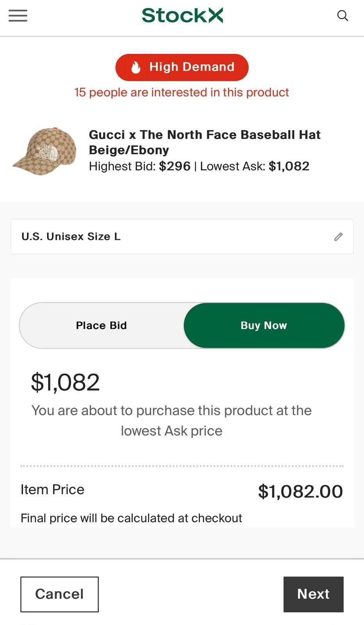Click the final price checkout note
This screenshot has height=625, width=364.
coord(131,518)
